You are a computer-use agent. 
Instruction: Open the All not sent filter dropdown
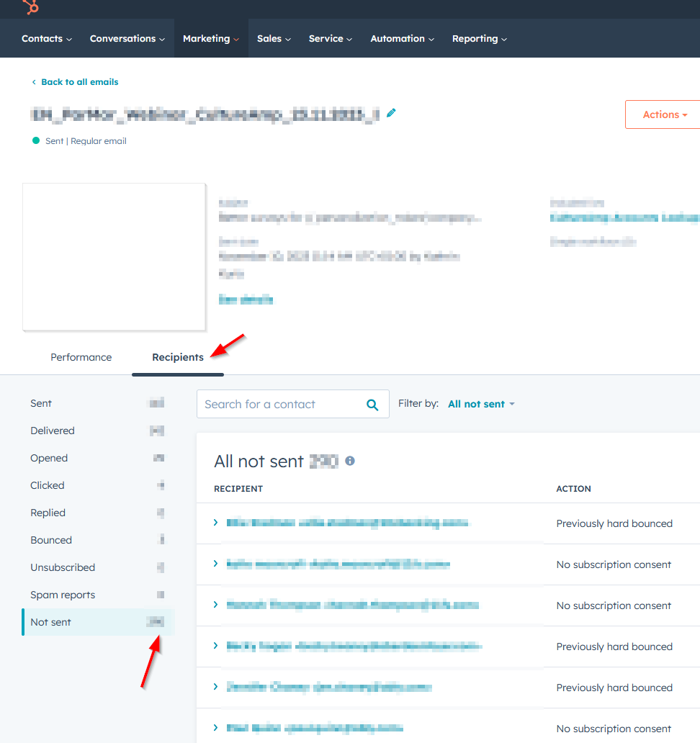click(x=481, y=404)
